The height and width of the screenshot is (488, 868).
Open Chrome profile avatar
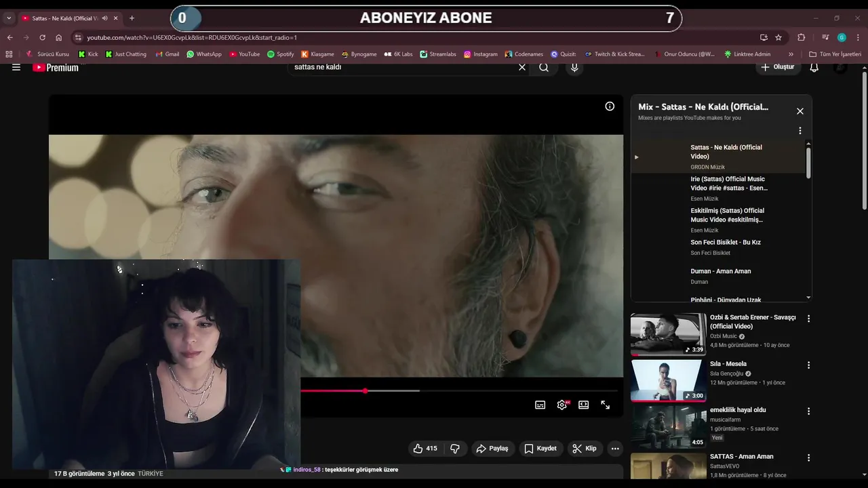842,37
